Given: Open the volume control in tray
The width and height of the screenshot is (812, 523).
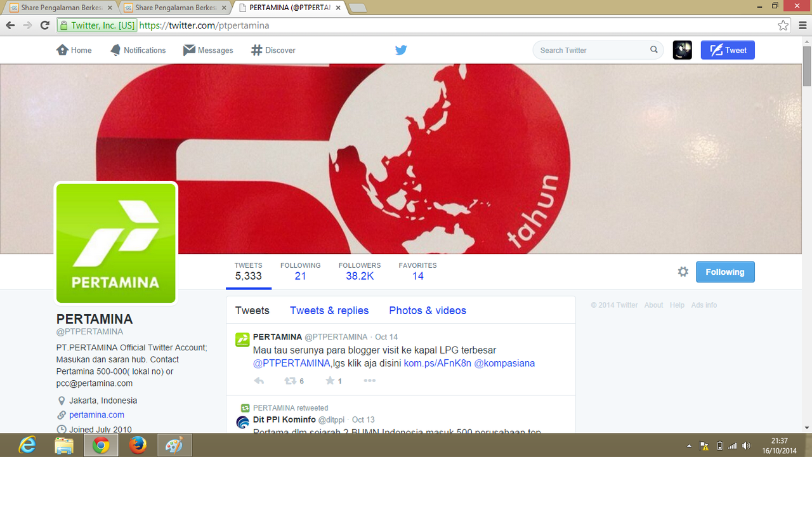Looking at the screenshot, I should (746, 446).
